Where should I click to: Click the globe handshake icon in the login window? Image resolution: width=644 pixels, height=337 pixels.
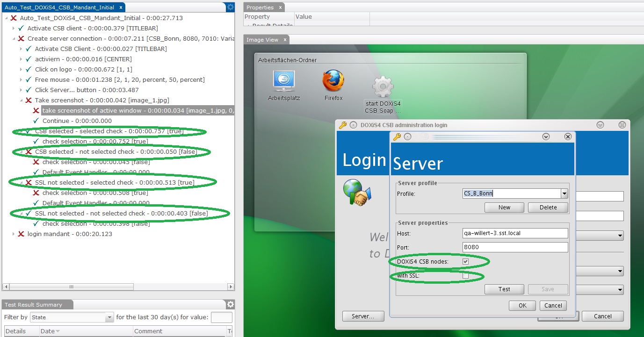(x=356, y=193)
